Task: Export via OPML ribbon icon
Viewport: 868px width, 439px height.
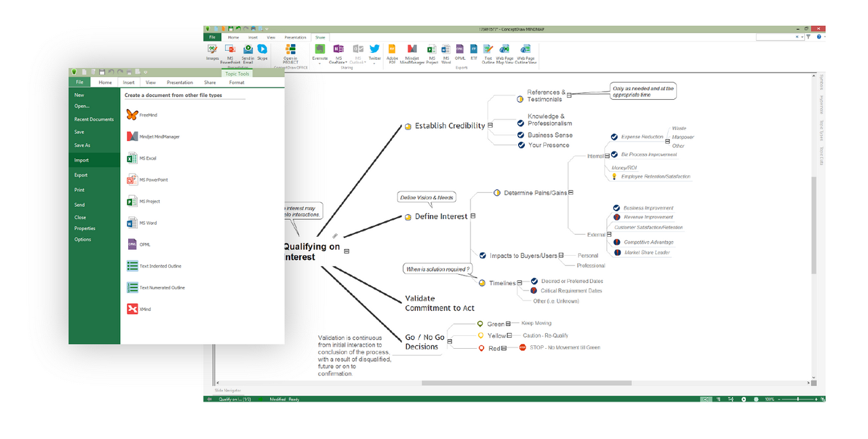Action: (x=460, y=49)
